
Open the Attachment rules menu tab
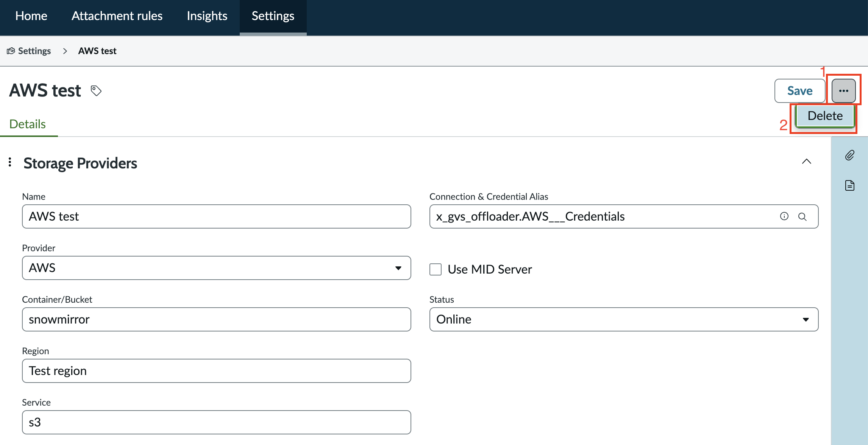117,16
